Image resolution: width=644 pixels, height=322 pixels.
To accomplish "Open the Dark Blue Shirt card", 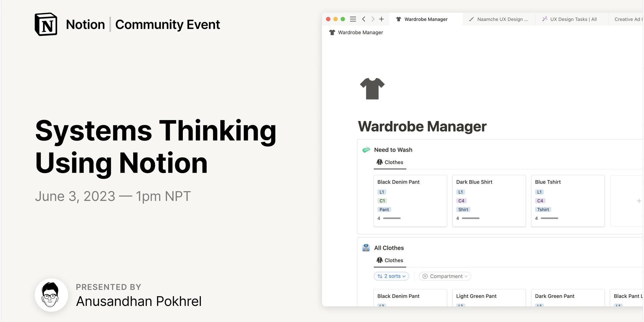I will coord(489,201).
